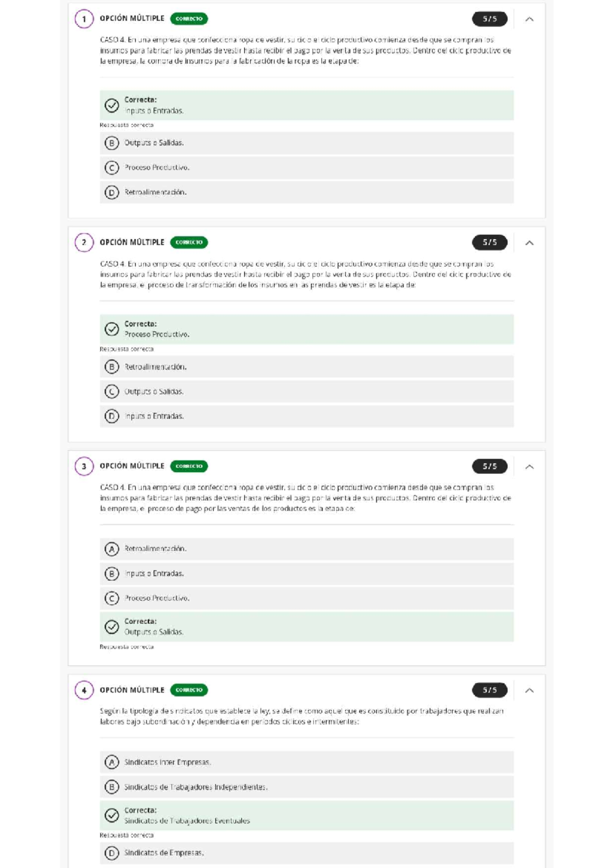Click checkmark icon beside 'Sindicatos de Trabajadores Eventuales'
613x868 pixels.
112,815
